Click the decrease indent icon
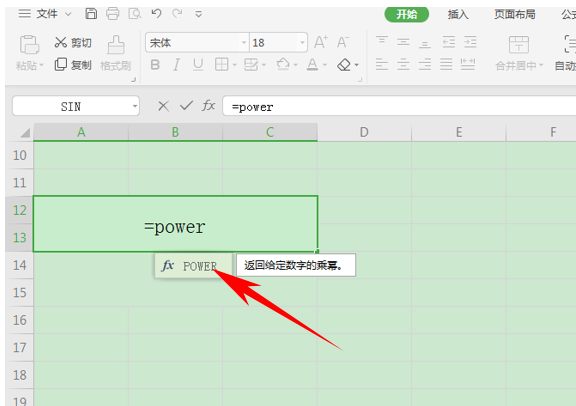The height and width of the screenshot is (406, 576). (x=449, y=42)
